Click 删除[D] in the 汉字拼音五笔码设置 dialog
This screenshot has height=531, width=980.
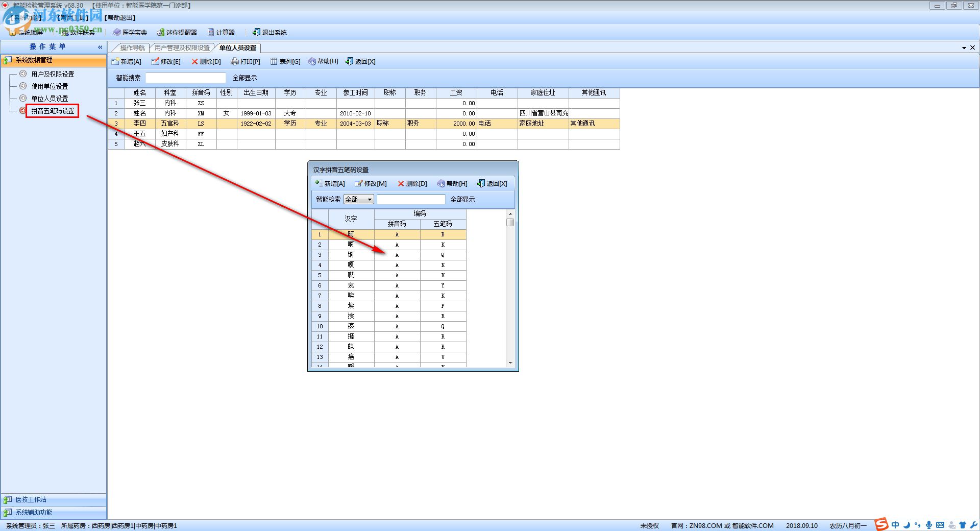coord(412,184)
